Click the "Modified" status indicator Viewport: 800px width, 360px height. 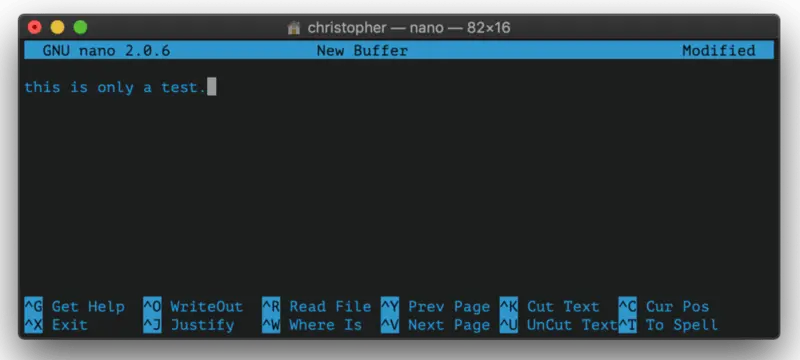[x=719, y=50]
